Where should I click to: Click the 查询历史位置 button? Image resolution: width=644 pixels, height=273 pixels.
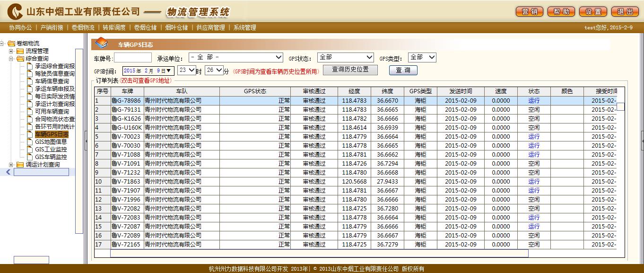point(350,70)
